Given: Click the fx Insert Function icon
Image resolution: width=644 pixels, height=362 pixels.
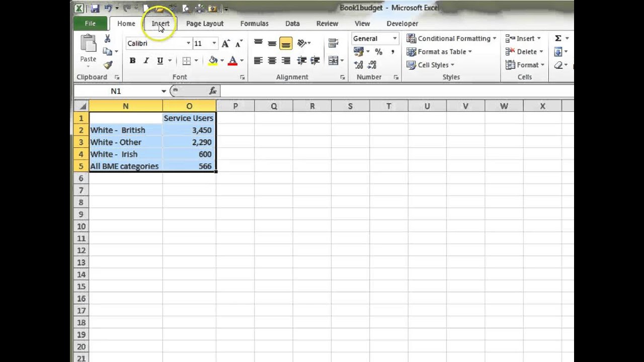Looking at the screenshot, I should click(x=213, y=91).
